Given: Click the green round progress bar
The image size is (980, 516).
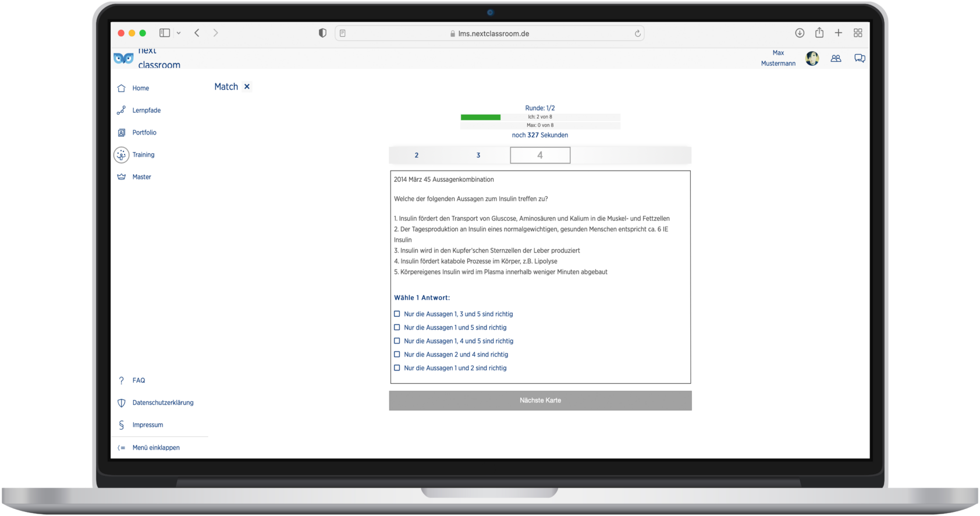Looking at the screenshot, I should tap(481, 118).
